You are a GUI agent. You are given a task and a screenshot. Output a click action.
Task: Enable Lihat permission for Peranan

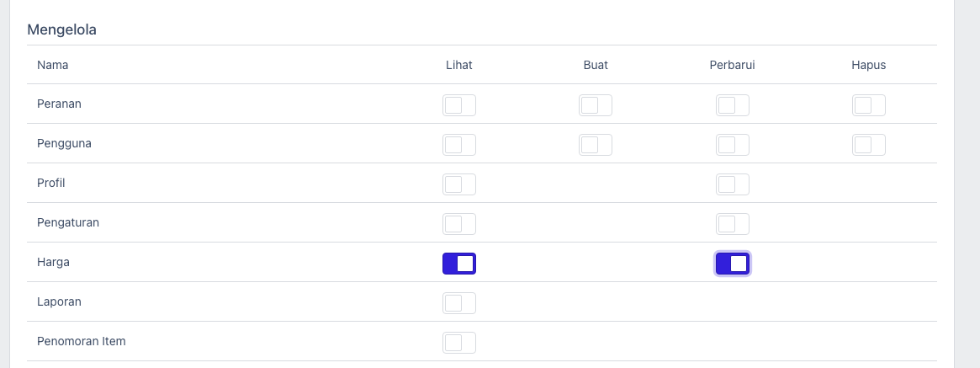tap(459, 105)
